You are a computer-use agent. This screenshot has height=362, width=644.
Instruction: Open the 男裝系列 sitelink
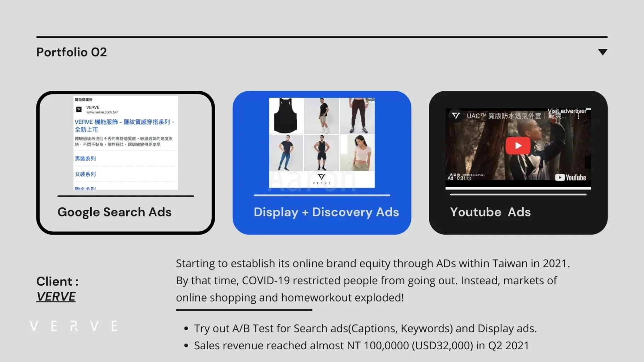point(85,159)
